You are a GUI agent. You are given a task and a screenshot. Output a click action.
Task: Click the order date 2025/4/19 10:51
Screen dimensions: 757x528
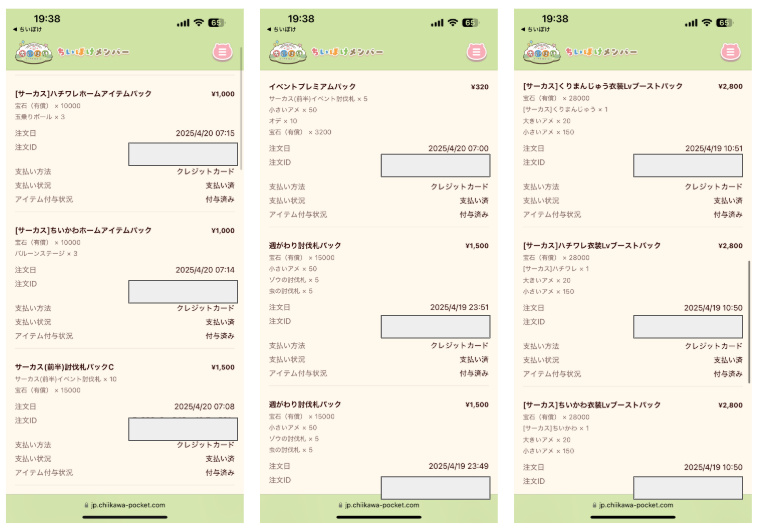click(x=714, y=148)
